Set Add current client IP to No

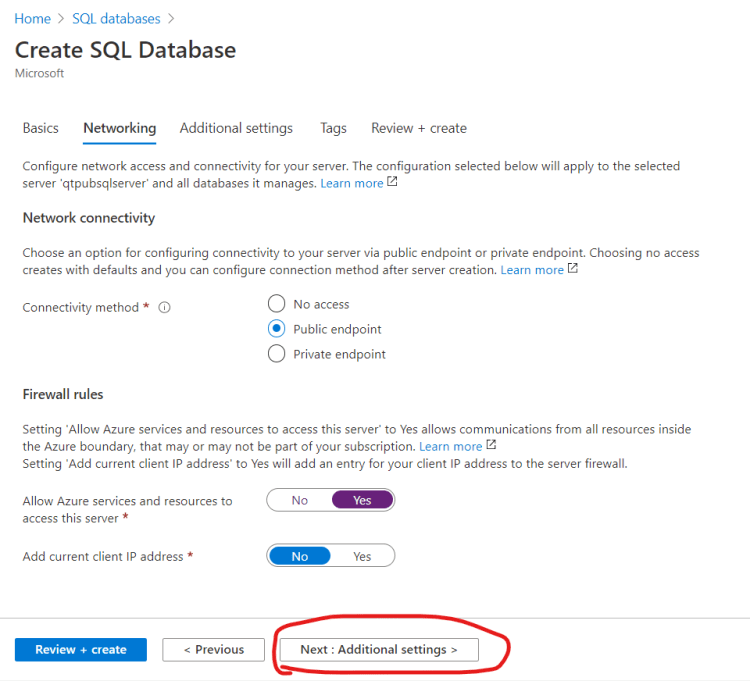click(300, 556)
